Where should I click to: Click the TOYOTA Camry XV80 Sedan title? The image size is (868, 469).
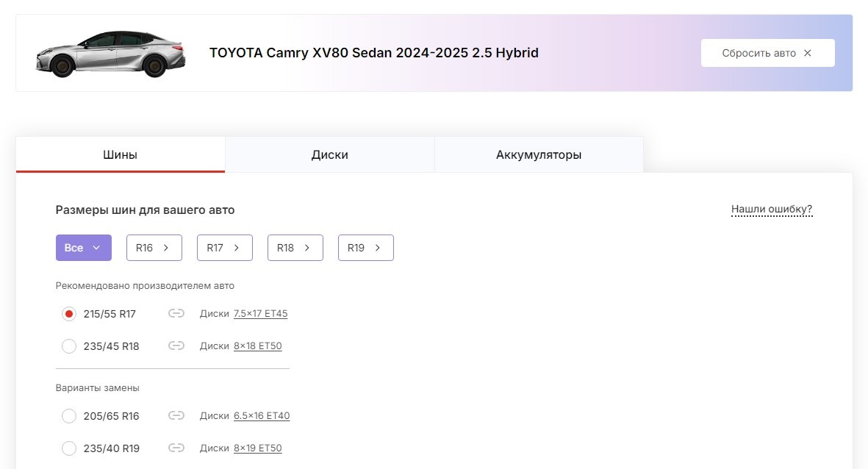point(373,53)
